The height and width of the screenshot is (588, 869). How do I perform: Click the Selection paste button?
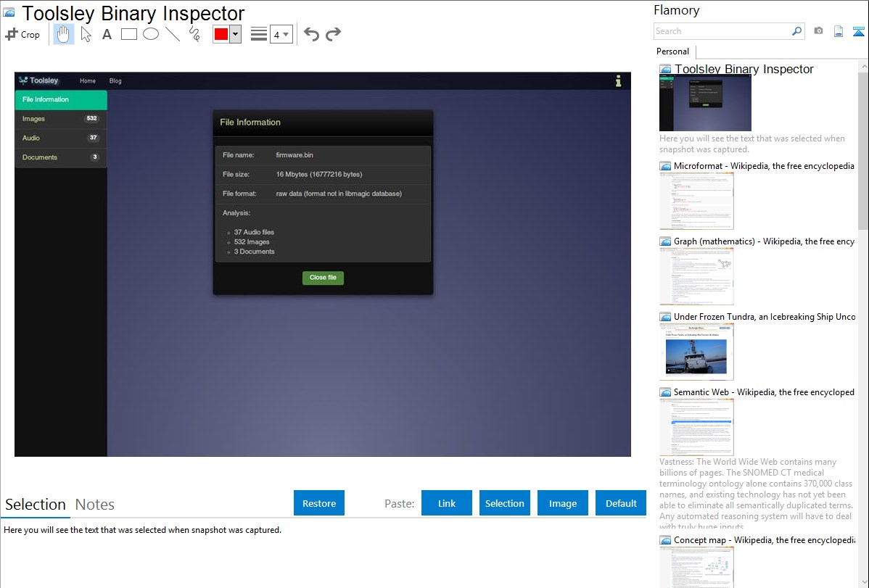[x=505, y=503]
